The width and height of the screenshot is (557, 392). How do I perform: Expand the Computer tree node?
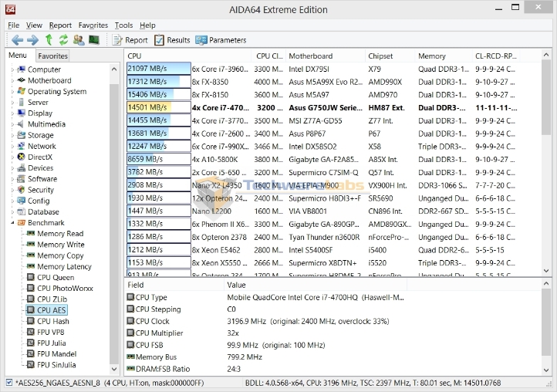coord(12,69)
